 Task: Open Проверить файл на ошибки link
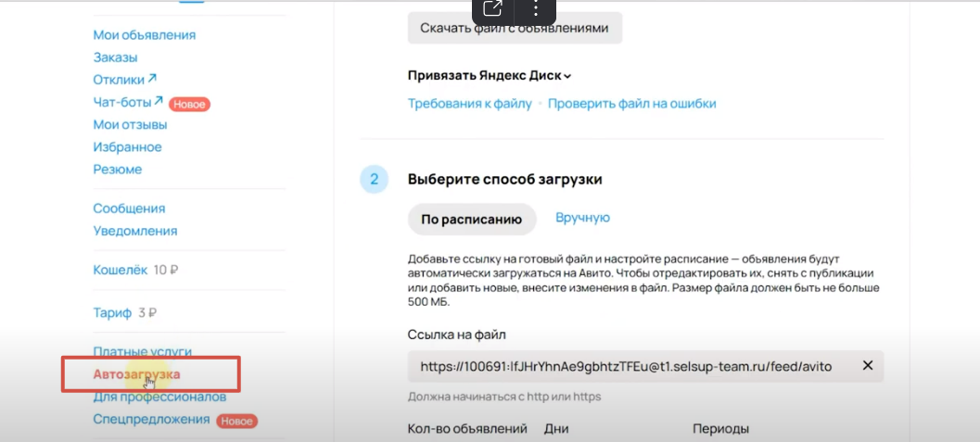pyautogui.click(x=632, y=104)
